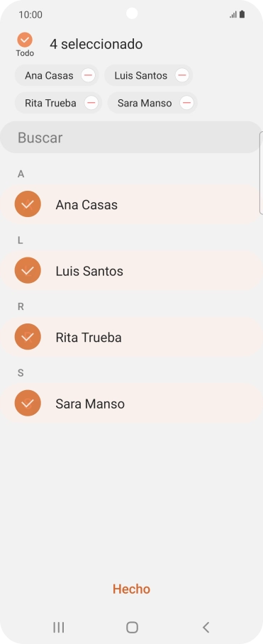The image size is (263, 644).
Task: Tap the back navigation arrow
Action: click(x=206, y=627)
